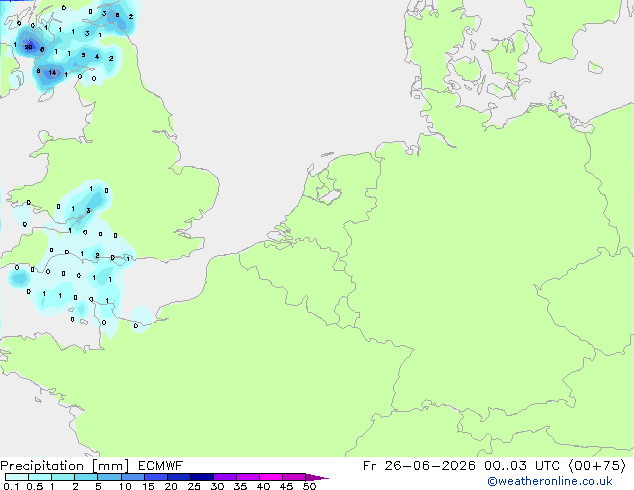Click the legend tick label '0.5'
The width and height of the screenshot is (634, 490).
[34, 486]
